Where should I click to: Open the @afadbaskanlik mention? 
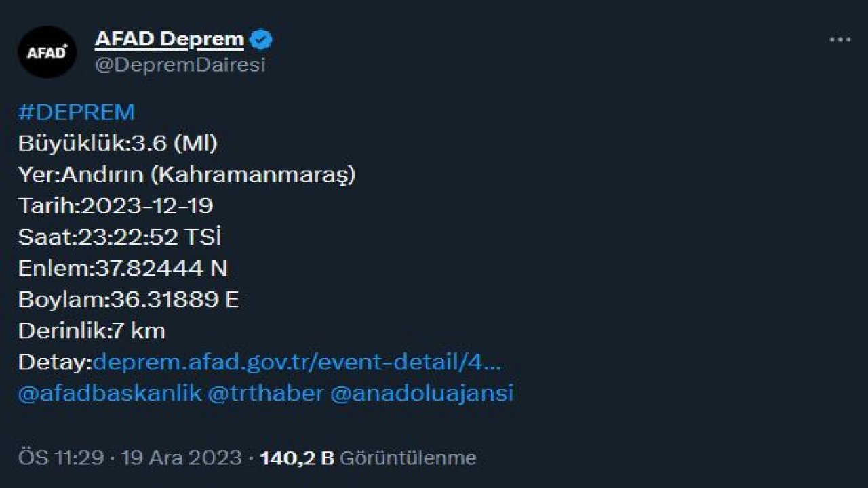coord(109,394)
